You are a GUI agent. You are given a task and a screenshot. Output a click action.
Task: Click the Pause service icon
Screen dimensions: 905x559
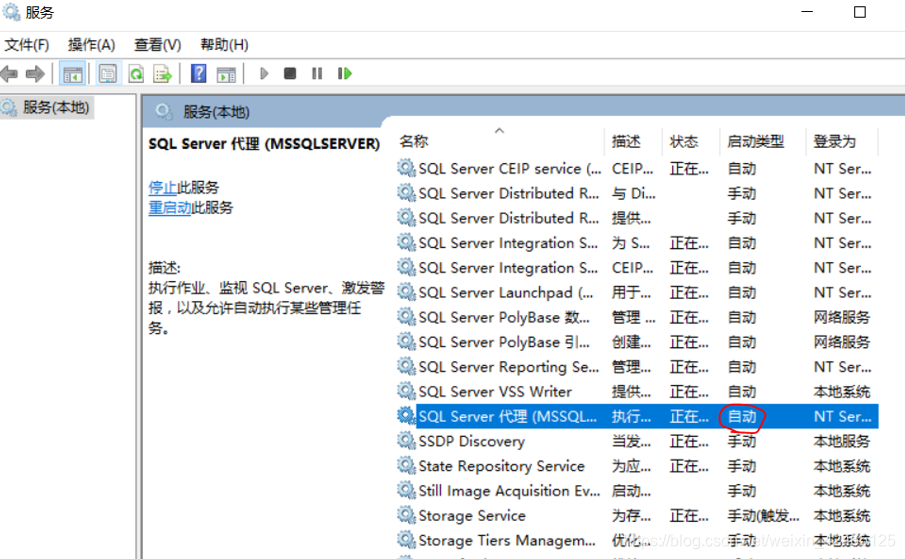[x=317, y=74]
